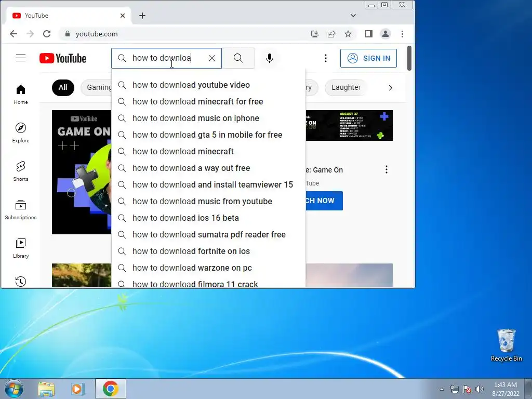The width and height of the screenshot is (532, 399).
Task: Open Subscriptions in the sidebar
Action: tap(21, 210)
